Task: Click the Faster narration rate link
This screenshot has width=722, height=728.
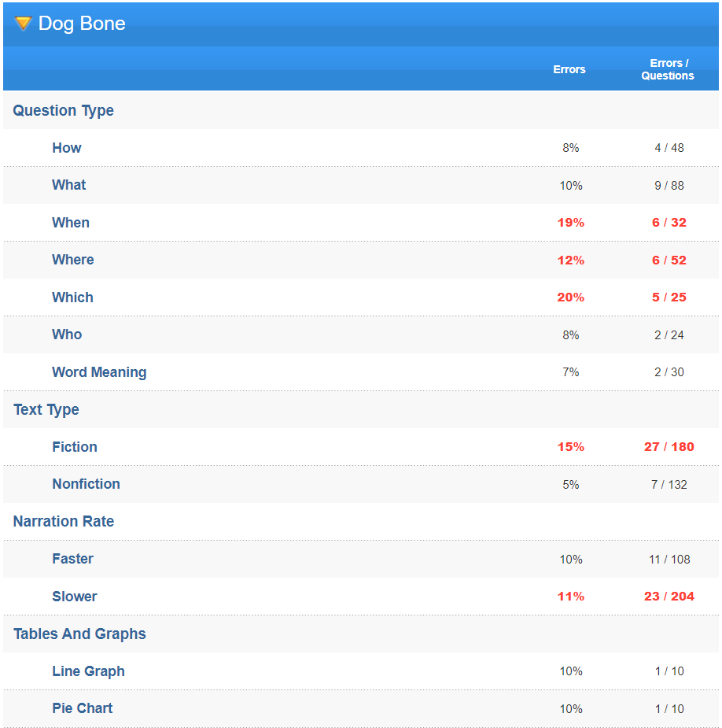Action: tap(72, 559)
